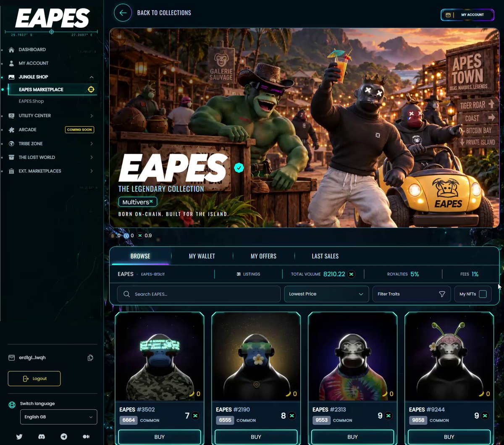Open the Telegram social link
This screenshot has height=445, width=504.
click(x=64, y=437)
